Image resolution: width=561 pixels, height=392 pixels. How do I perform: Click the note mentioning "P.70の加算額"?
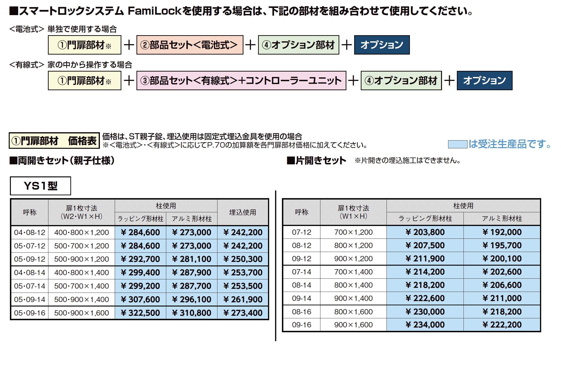pos(235,145)
